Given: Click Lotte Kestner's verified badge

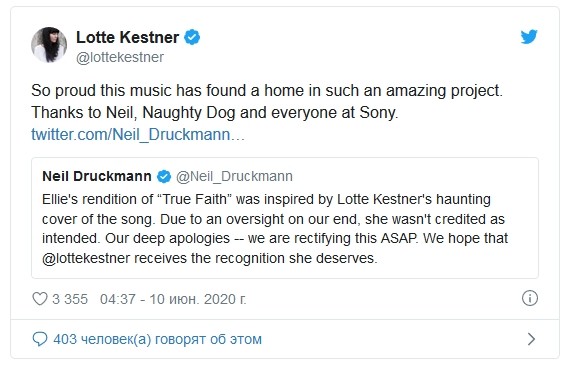Looking at the screenshot, I should tap(192, 37).
